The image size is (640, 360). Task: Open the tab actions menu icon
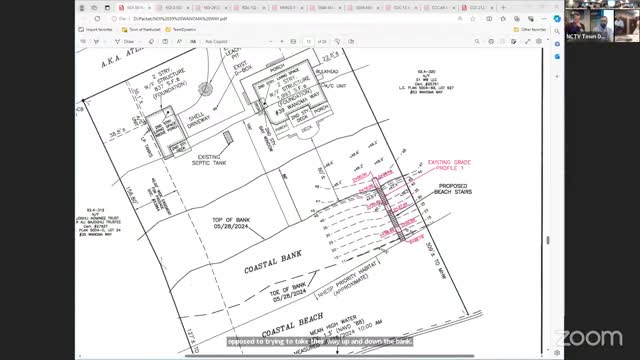tap(107, 8)
